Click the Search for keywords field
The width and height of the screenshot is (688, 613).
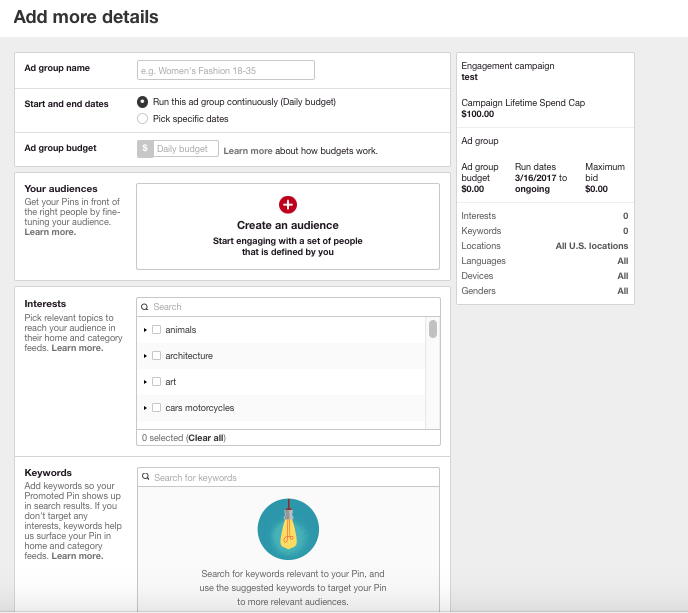pyautogui.click(x=294, y=478)
